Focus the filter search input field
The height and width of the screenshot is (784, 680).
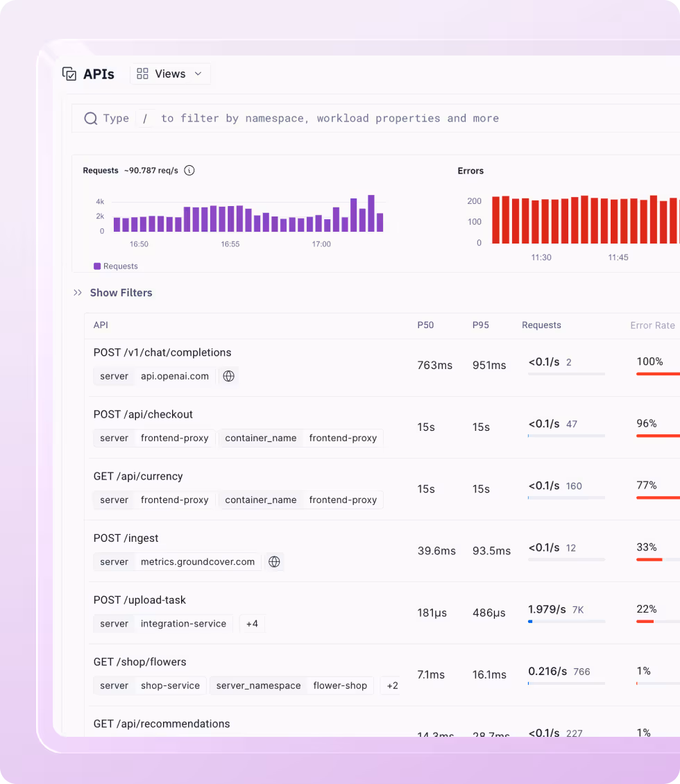[347, 119]
